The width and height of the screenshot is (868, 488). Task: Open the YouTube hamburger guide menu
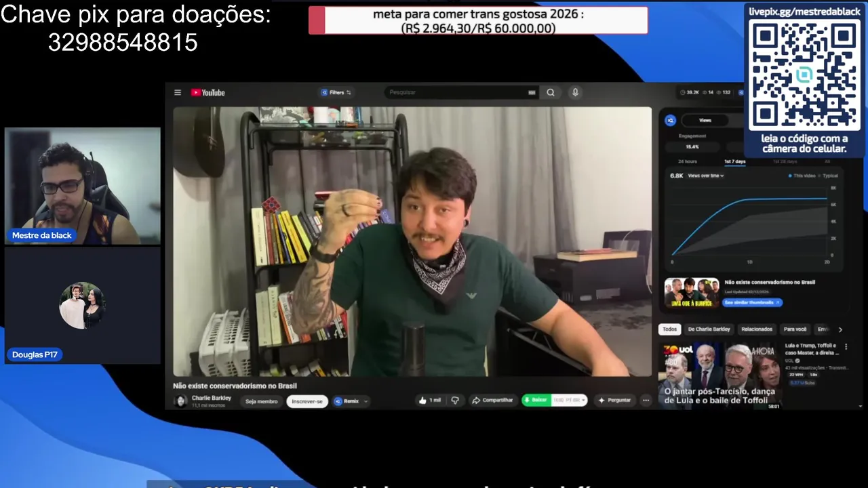pos(178,93)
